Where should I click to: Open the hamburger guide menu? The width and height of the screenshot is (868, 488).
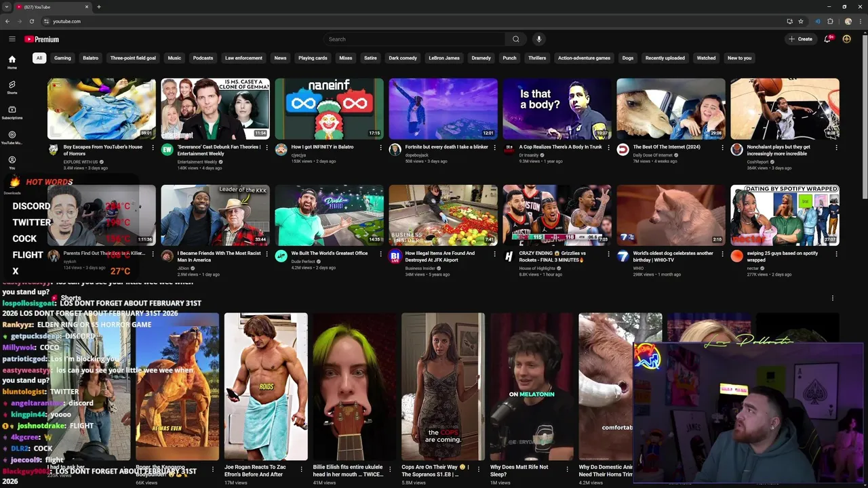pyautogui.click(x=12, y=39)
